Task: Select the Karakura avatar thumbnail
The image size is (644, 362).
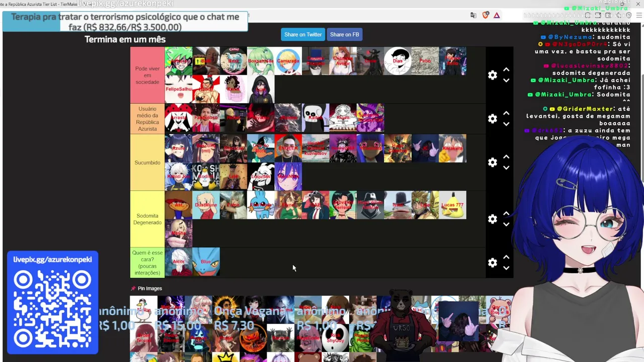Action: pos(452,148)
